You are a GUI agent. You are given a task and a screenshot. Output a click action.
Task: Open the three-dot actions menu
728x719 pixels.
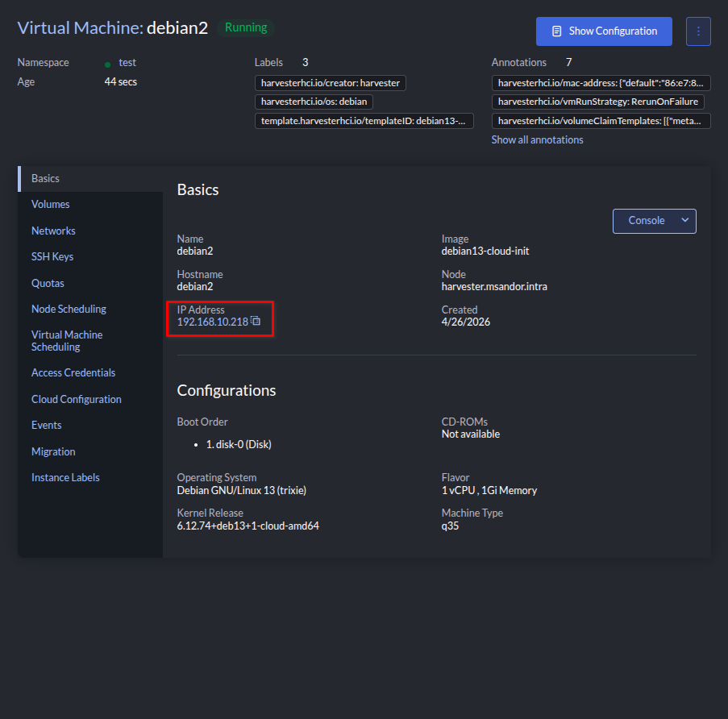[698, 31]
